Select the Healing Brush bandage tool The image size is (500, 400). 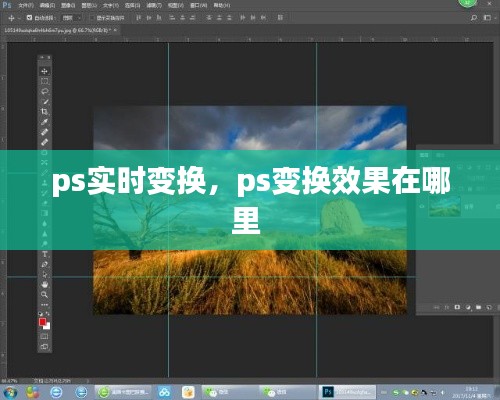(44, 132)
